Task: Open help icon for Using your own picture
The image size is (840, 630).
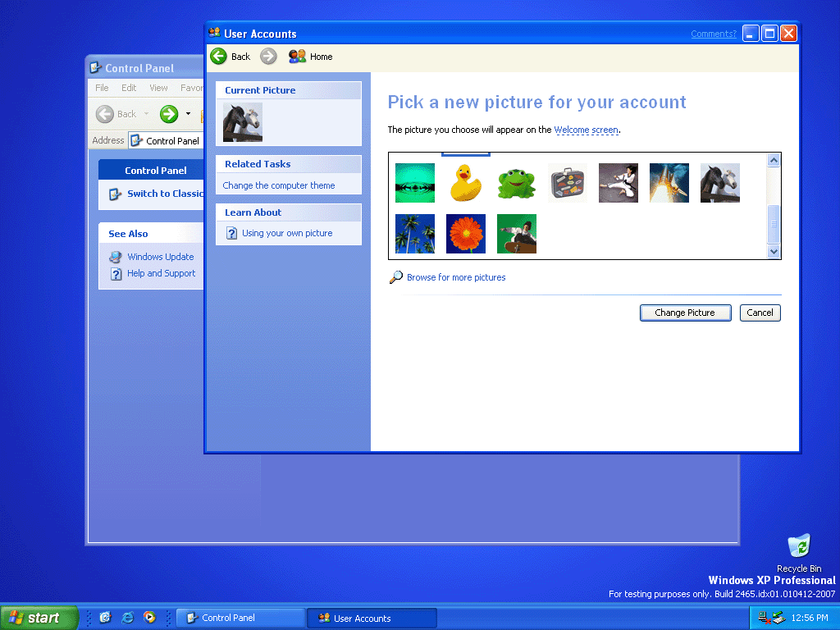Action: (x=231, y=233)
